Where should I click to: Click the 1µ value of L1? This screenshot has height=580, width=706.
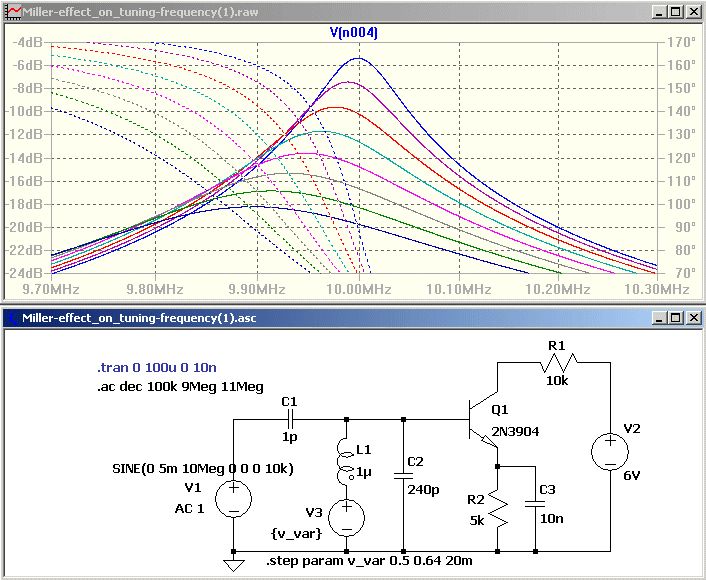(363, 472)
